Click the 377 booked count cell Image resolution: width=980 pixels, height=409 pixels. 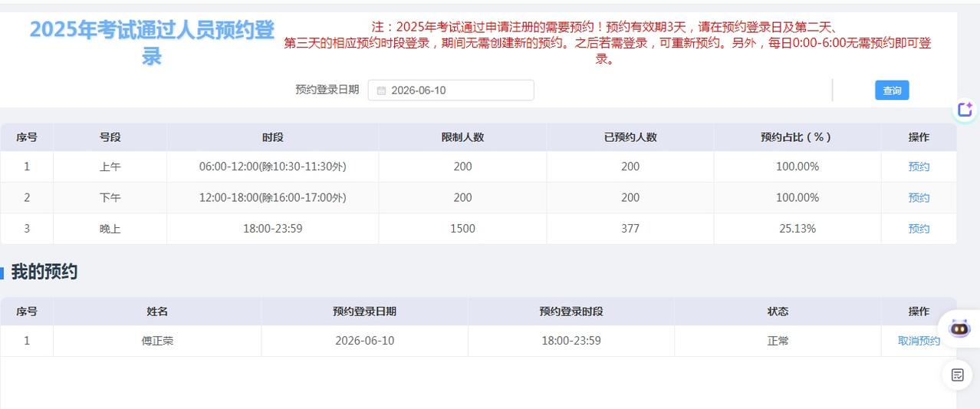(x=630, y=229)
